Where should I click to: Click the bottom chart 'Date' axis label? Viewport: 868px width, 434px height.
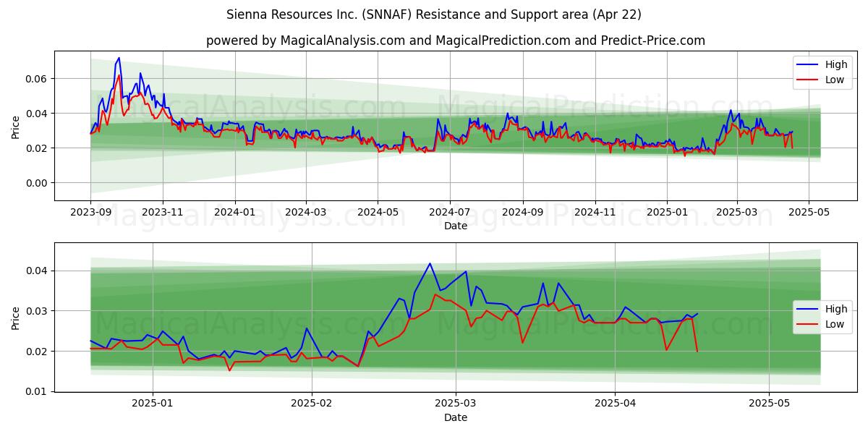point(456,417)
